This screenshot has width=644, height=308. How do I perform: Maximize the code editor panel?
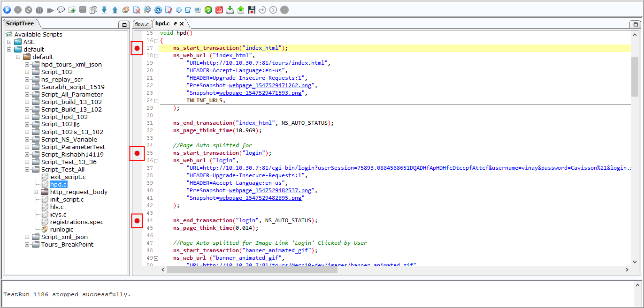636,24
